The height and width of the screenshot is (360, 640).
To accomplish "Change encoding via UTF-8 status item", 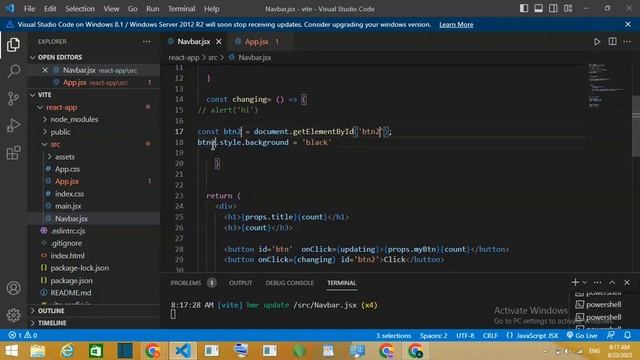I will (465, 336).
